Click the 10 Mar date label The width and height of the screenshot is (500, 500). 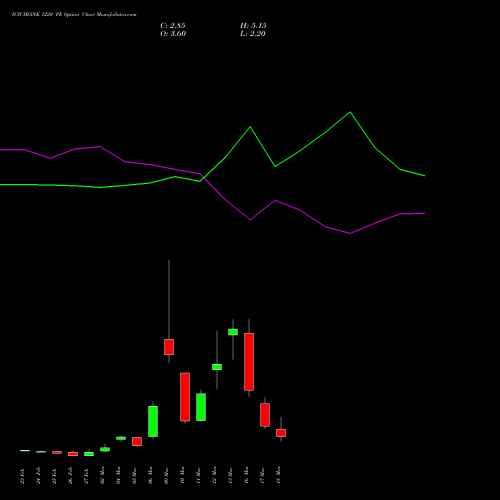coord(182,475)
